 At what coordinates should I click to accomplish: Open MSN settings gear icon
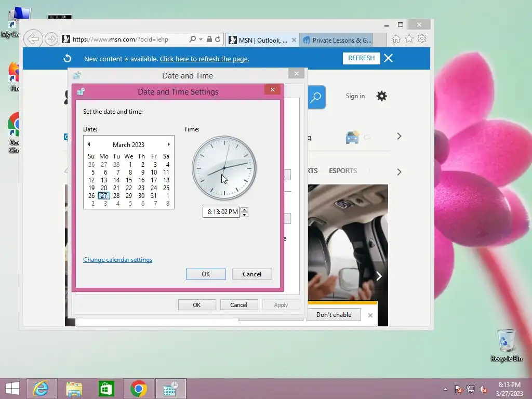382,96
